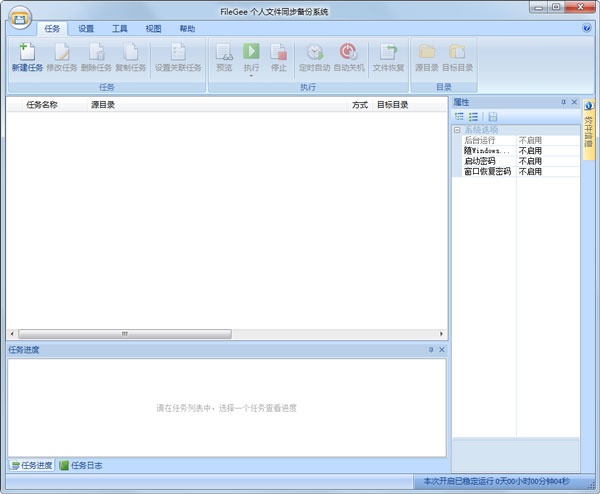The height and width of the screenshot is (494, 600).
Task: Switch to 任务日志 bottom tab
Action: pos(80,465)
